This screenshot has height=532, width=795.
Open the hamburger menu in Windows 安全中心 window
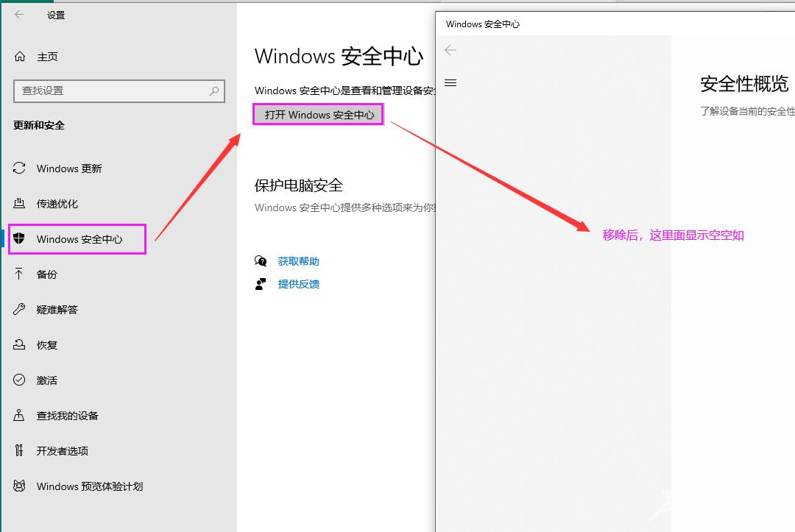[451, 82]
